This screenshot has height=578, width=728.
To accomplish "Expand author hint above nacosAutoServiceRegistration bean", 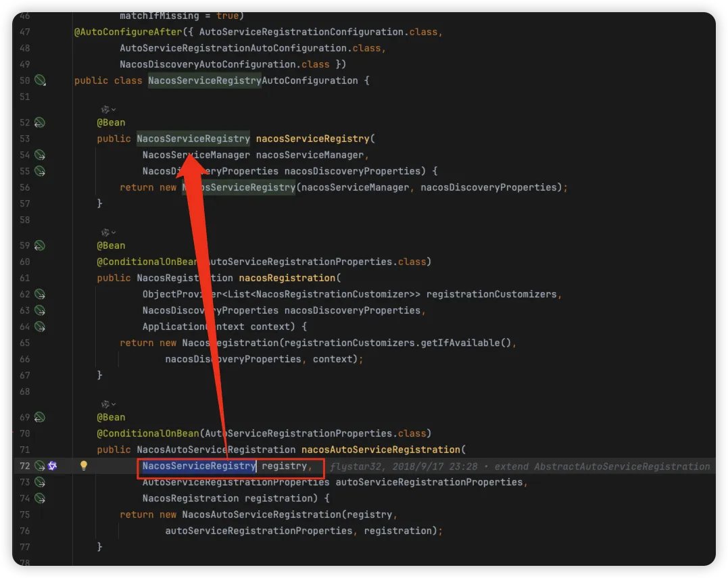I will pyautogui.click(x=108, y=404).
